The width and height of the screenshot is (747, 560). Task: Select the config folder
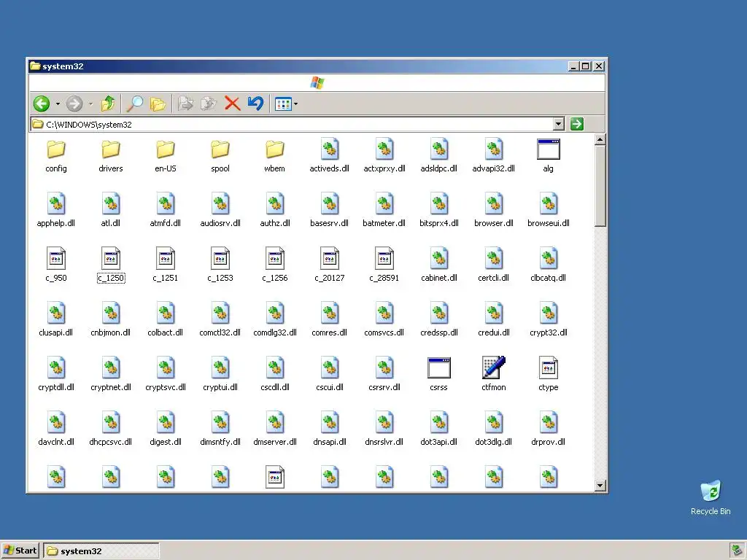coord(56,157)
